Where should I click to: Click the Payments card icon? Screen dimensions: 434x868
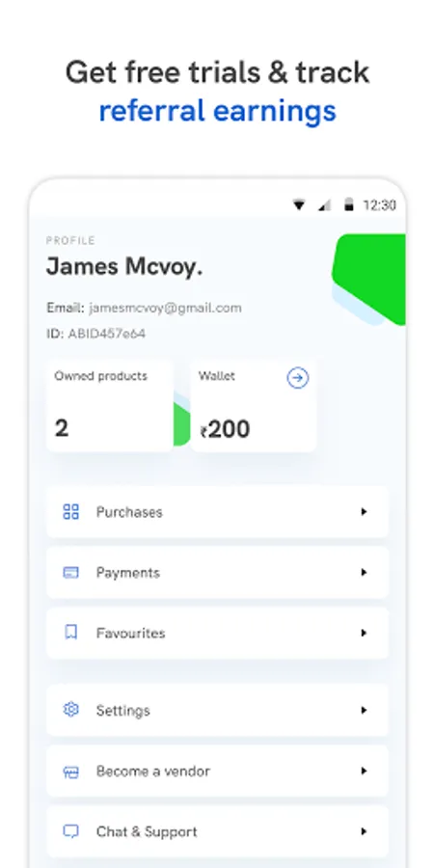pos(70,572)
